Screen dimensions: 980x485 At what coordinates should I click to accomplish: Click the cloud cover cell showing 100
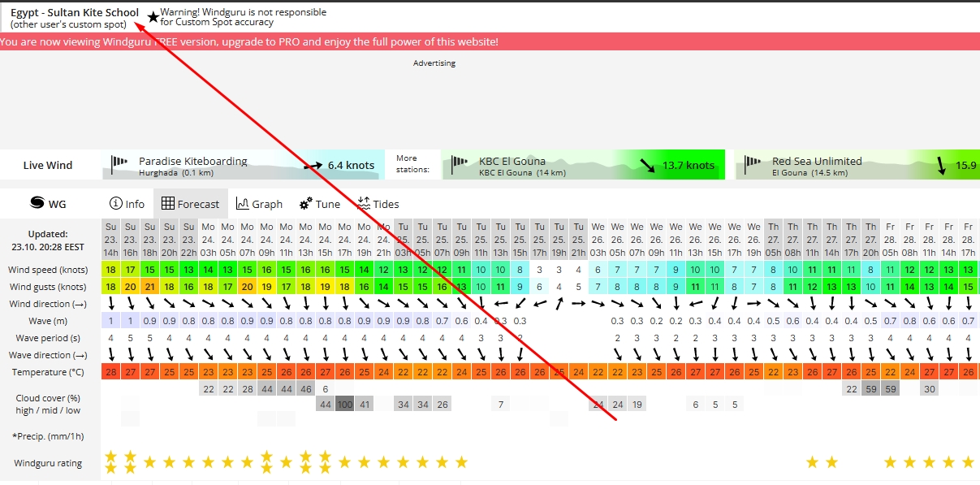(345, 405)
